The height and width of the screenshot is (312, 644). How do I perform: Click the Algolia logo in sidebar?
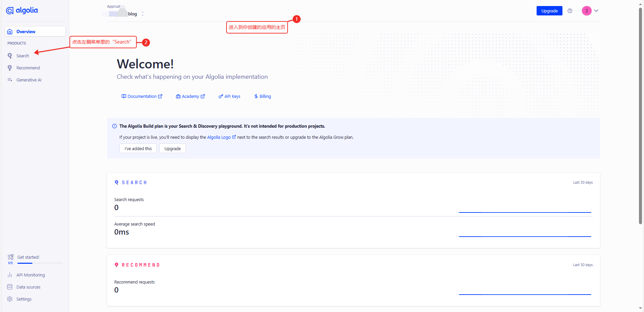coord(22,11)
